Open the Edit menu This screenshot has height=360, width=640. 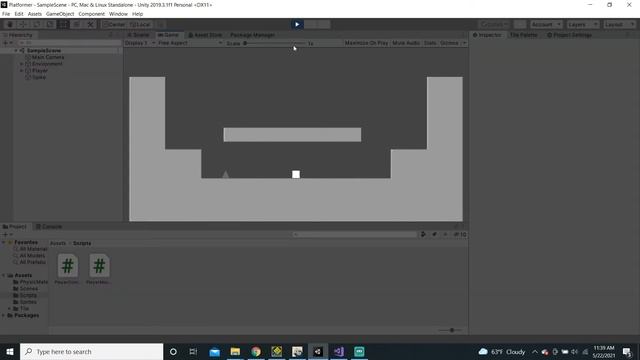(x=19, y=14)
